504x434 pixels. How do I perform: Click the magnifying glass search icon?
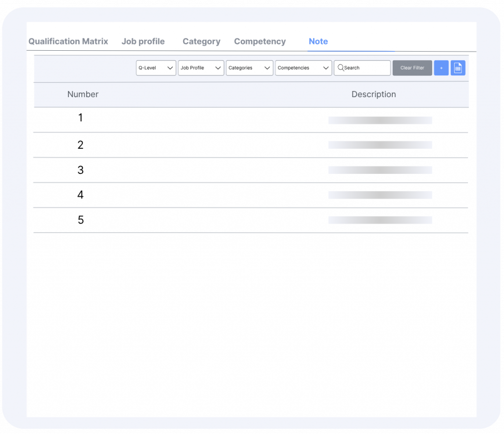[x=340, y=67]
